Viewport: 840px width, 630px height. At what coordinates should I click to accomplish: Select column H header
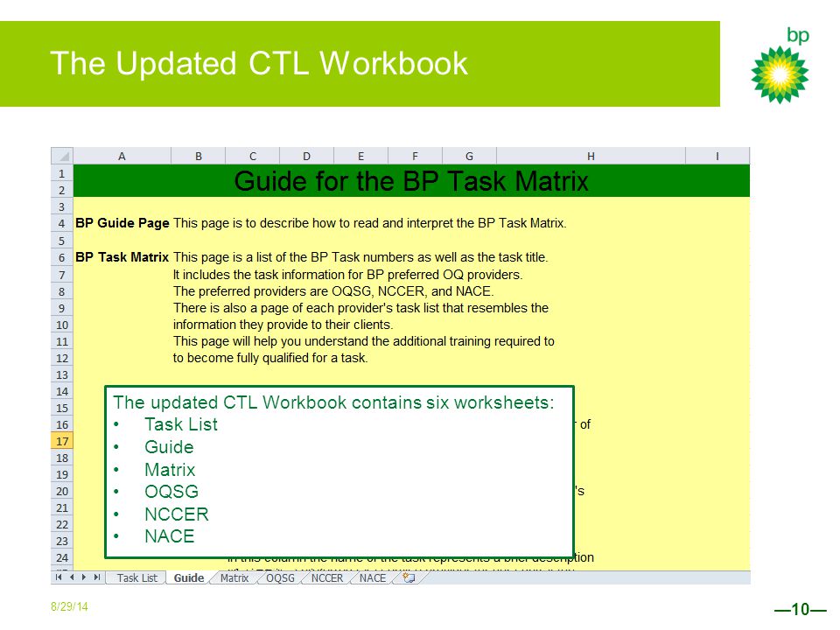click(591, 156)
